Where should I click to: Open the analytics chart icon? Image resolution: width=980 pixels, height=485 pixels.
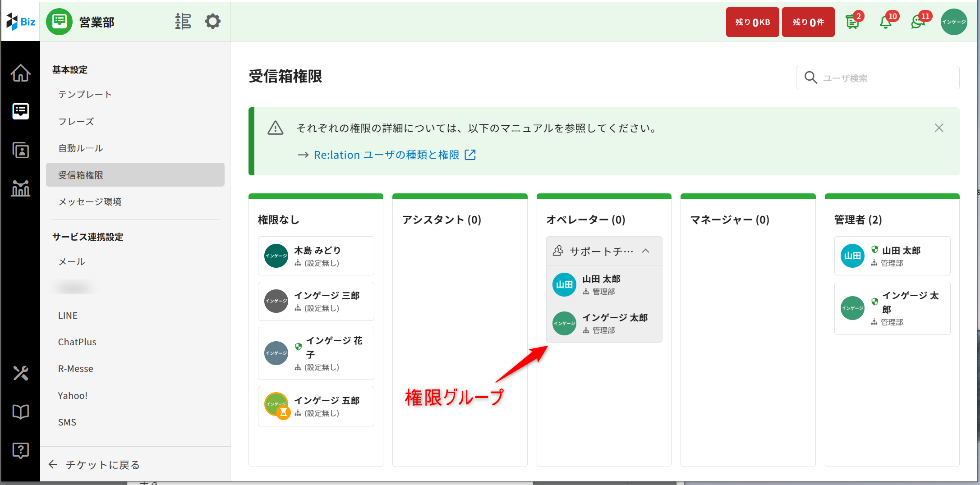pos(21,188)
